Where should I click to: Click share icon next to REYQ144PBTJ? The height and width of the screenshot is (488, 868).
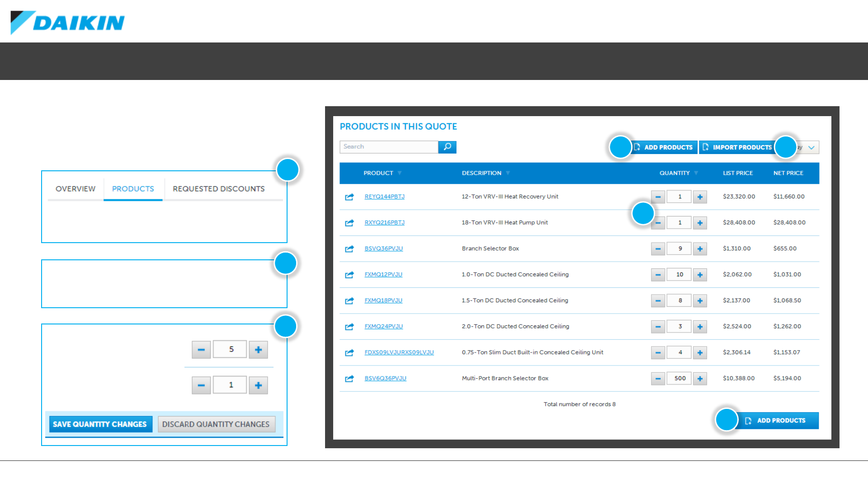click(349, 197)
